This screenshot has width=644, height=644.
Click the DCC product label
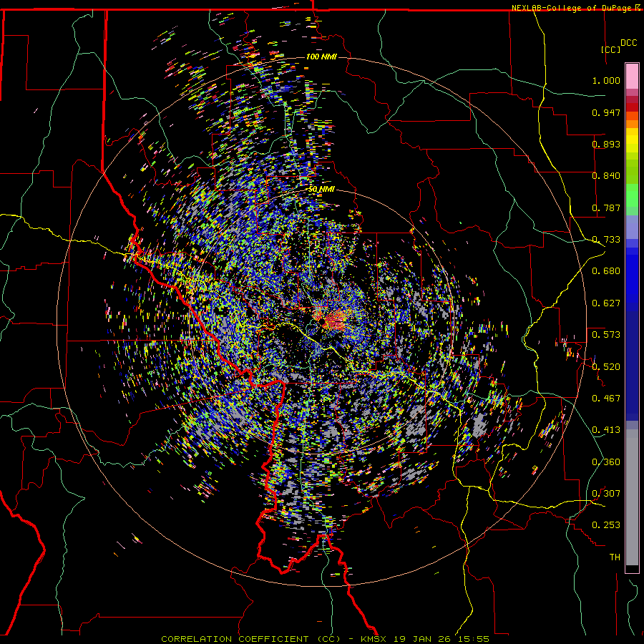click(x=628, y=43)
